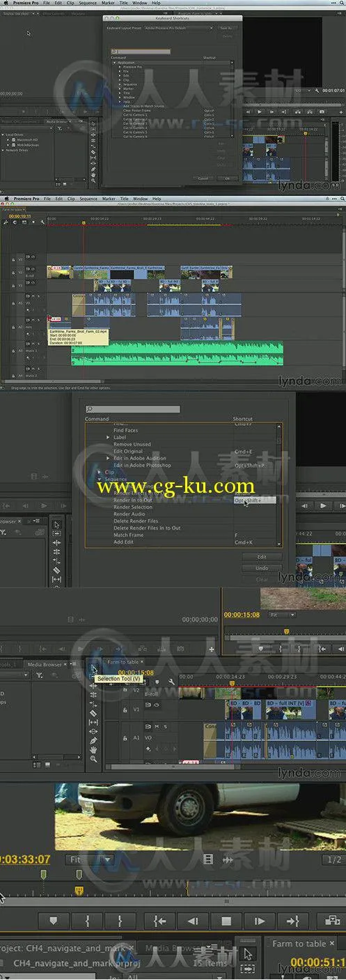Click the Go to Out point button
Image resolution: width=346 pixels, height=980 pixels.
tap(293, 921)
